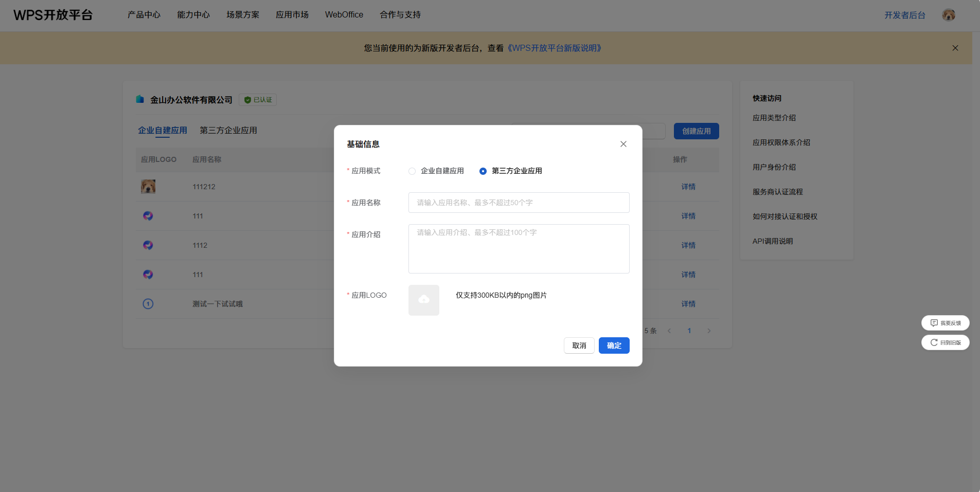Click the logo icon for app 1112
This screenshot has width=980, height=492.
(x=148, y=245)
